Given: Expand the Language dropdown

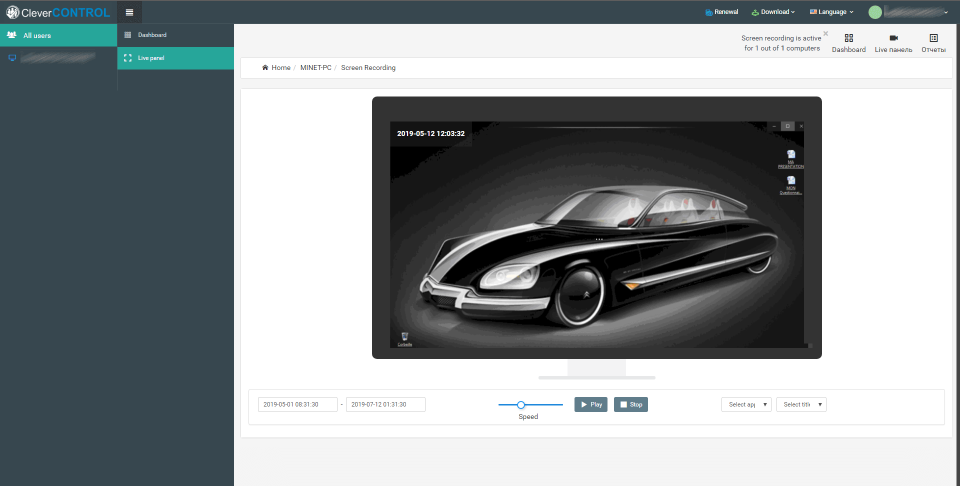Looking at the screenshot, I should pos(831,12).
